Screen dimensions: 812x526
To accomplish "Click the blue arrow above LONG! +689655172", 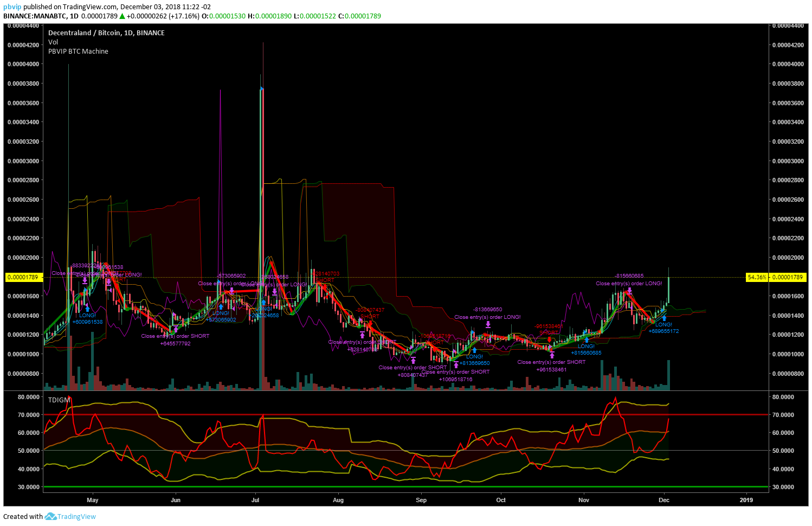I will (664, 318).
